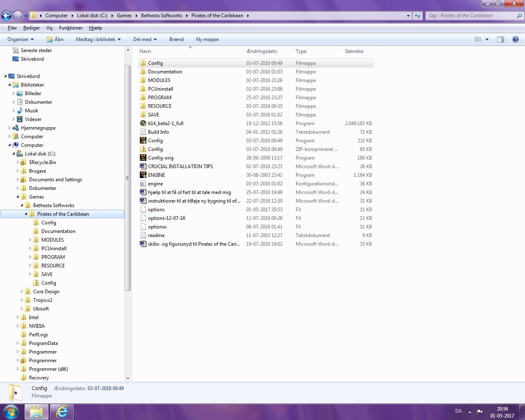The image size is (525, 420).
Task: Open the Funktioner menu
Action: tap(71, 28)
